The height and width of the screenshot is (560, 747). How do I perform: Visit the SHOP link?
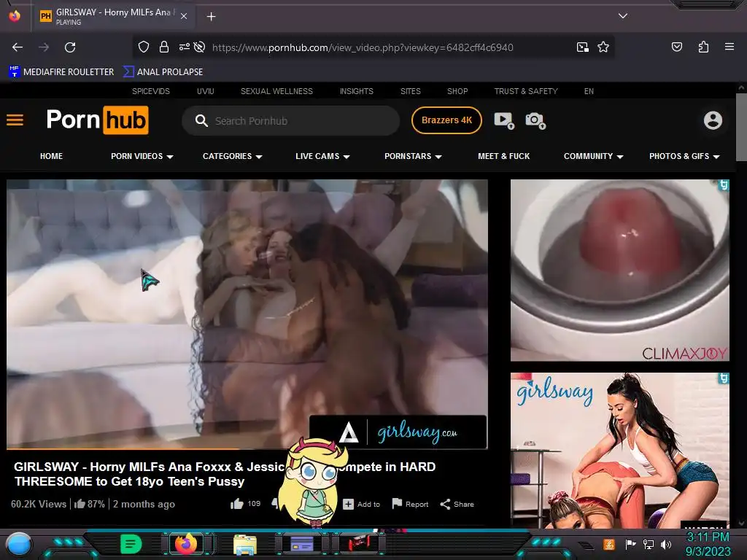(457, 91)
